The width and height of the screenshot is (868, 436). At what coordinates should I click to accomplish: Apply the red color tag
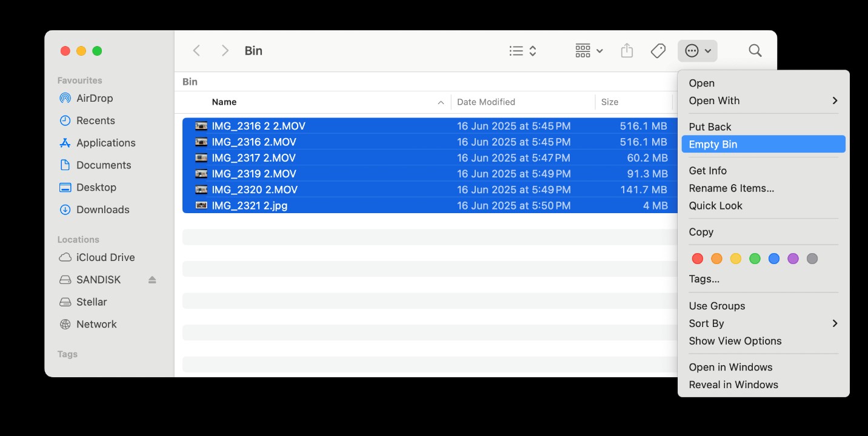click(698, 259)
